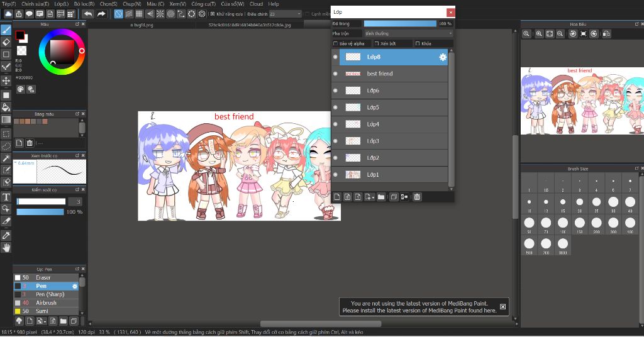Choose brush size 500 preset

529,244
